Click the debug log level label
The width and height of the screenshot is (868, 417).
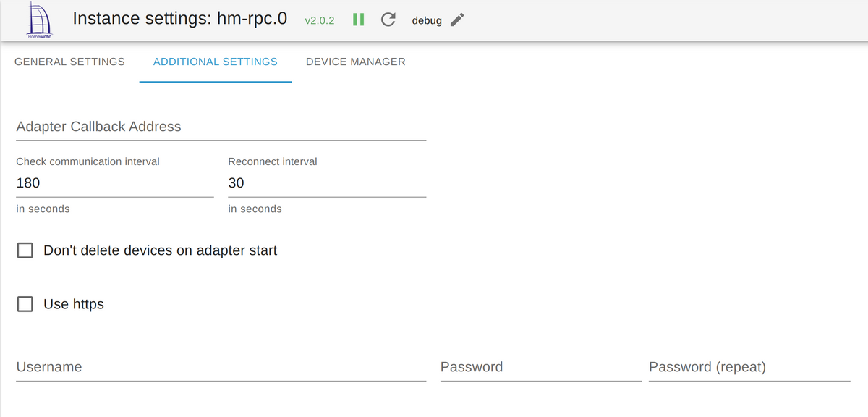[x=427, y=21]
